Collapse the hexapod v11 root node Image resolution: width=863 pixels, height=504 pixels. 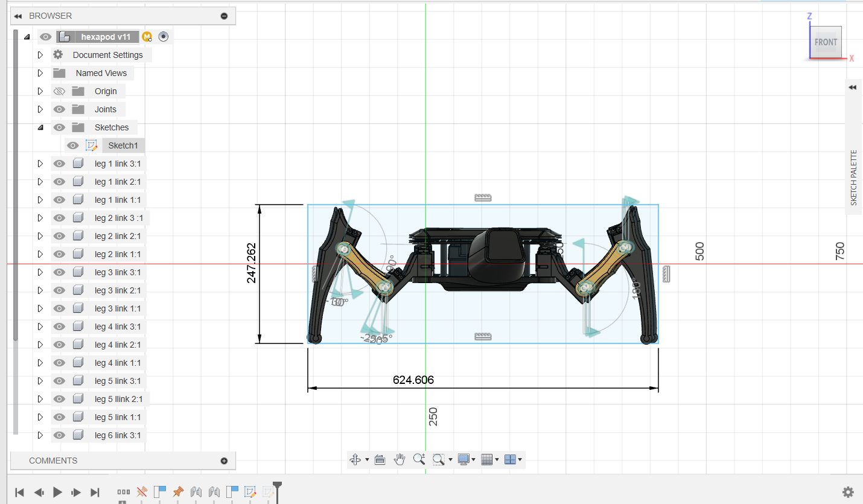(27, 37)
